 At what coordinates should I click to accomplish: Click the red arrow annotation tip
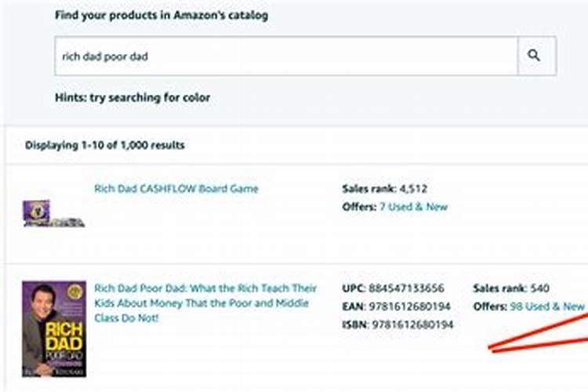pos(491,348)
